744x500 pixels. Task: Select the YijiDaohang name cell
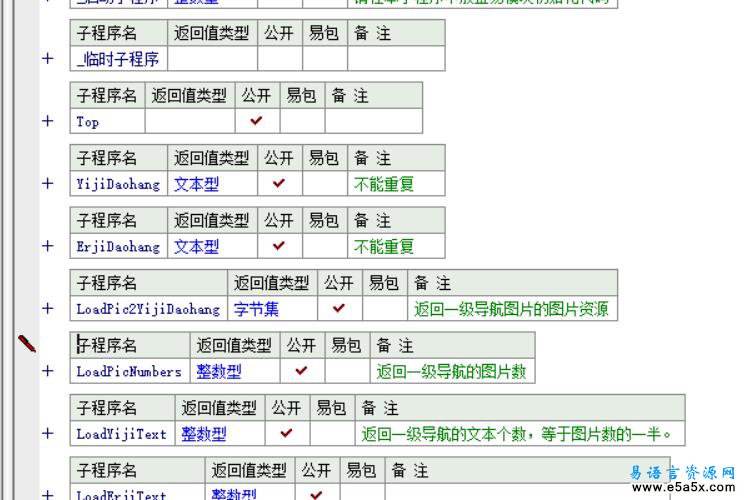[118, 183]
